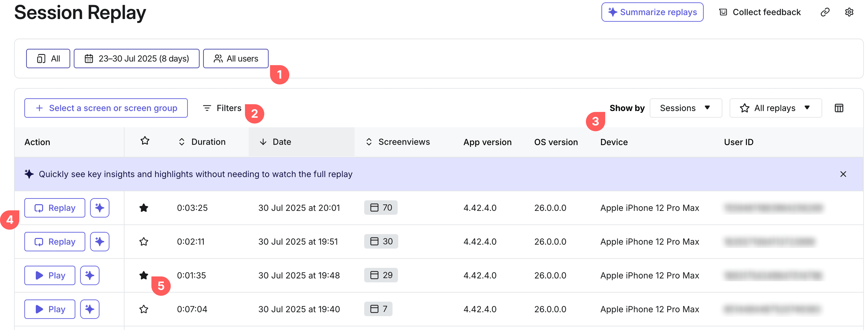
Task: Open the Sessions dropdown next to Show by
Action: coord(686,108)
